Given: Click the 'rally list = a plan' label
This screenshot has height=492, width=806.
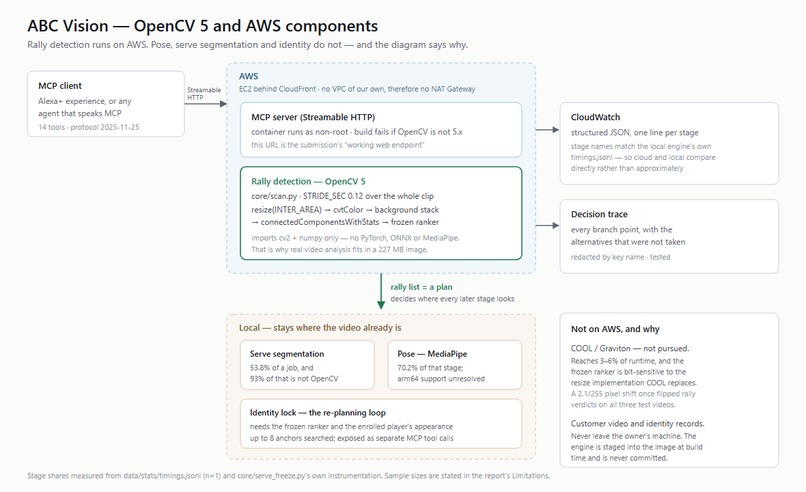Looking at the screenshot, I should pos(421,287).
